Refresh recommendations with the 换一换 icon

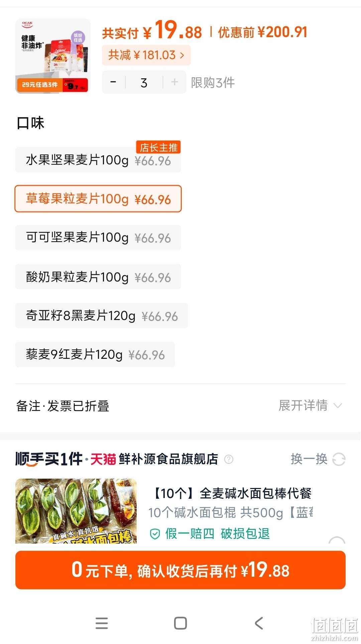[339, 459]
